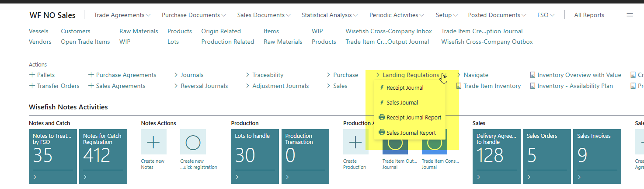The image size is (644, 189).
Task: Expand the Sales Documents dropdown
Action: click(x=264, y=15)
